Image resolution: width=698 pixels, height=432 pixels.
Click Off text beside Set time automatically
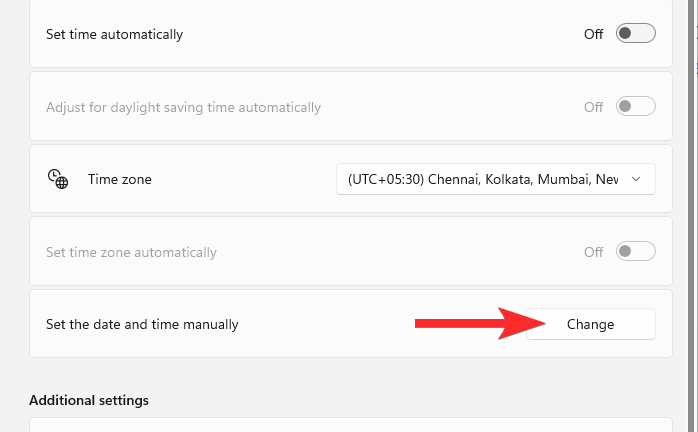tap(594, 34)
